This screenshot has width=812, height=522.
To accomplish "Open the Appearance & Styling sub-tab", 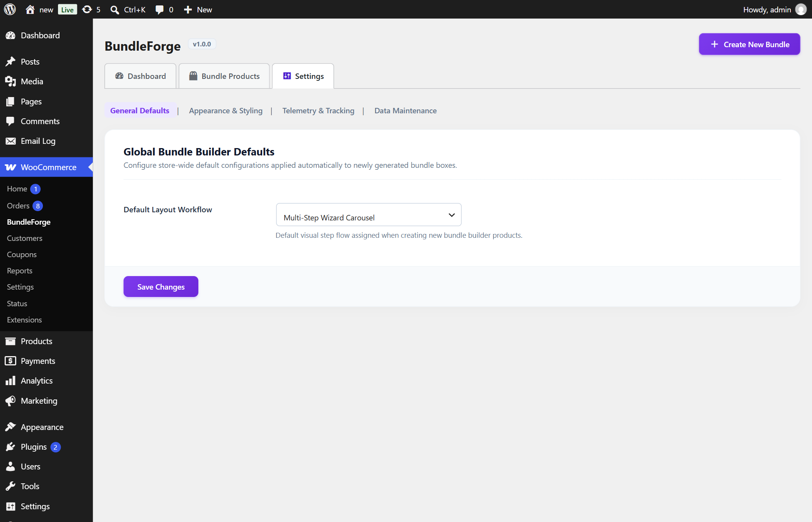I will click(x=225, y=111).
